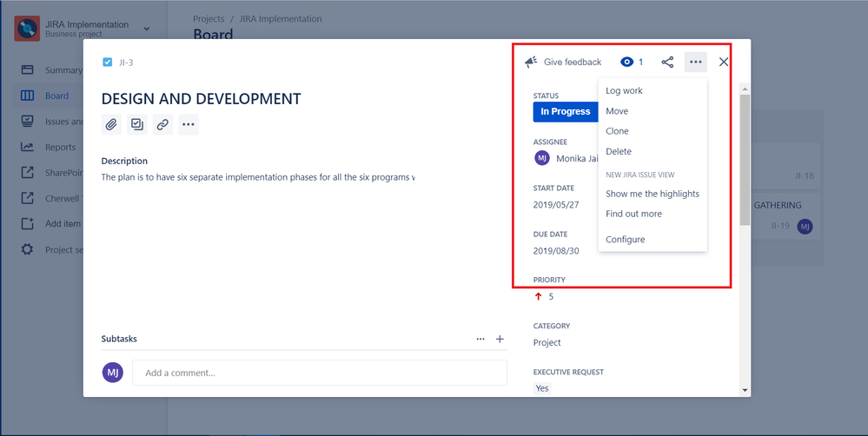Viewport: 868px width, 436px height.
Task: Open the In Progress status dropdown
Action: tap(566, 112)
